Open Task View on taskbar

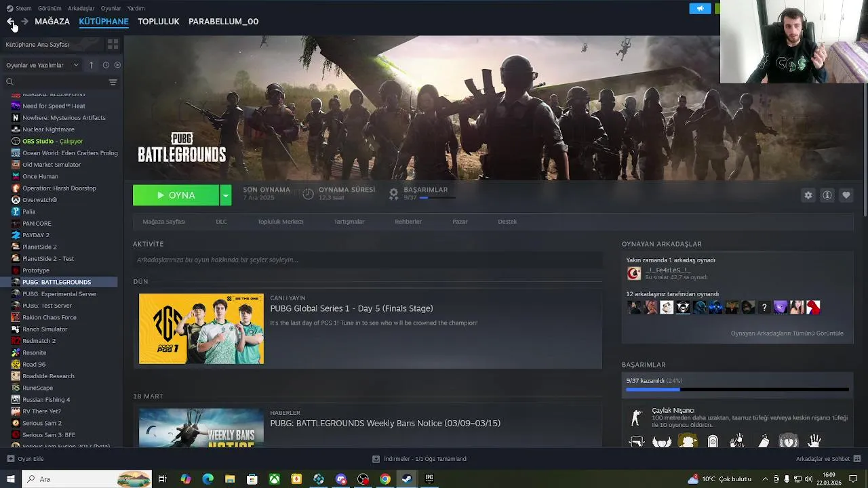point(163,479)
